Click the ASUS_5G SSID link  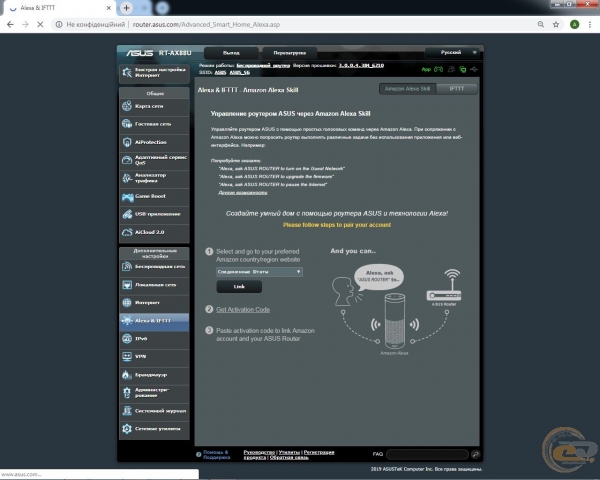[x=240, y=72]
